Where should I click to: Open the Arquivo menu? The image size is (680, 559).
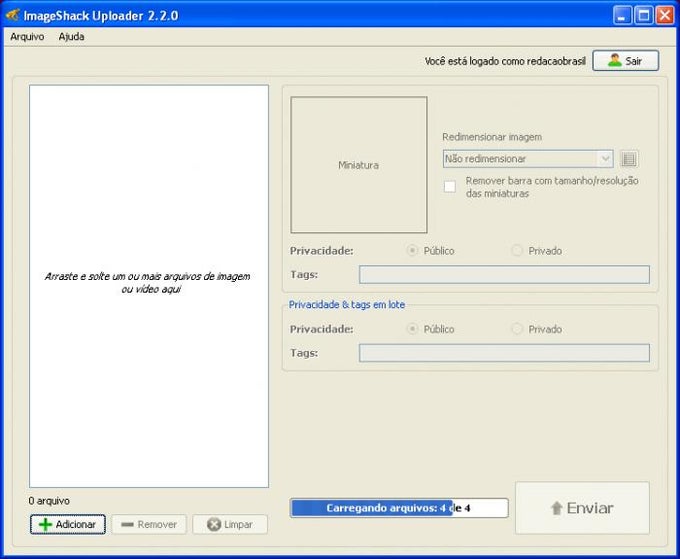click(x=27, y=37)
